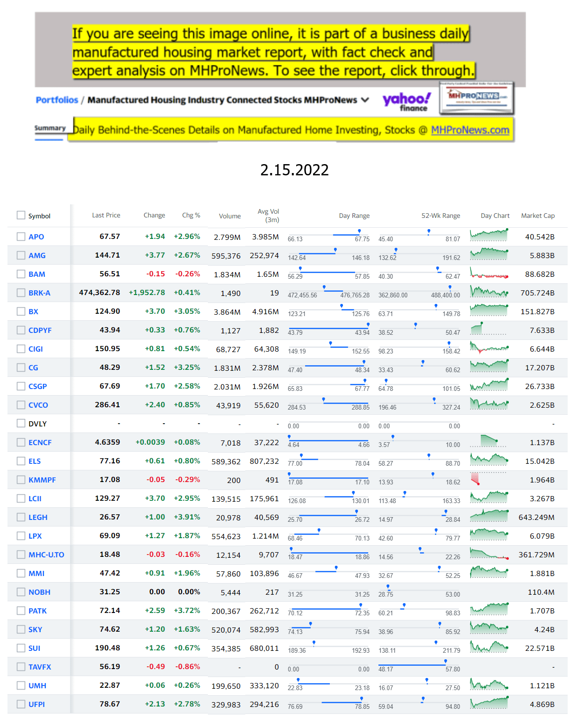
Task: Check the APO row checkbox
Action: click(21, 237)
